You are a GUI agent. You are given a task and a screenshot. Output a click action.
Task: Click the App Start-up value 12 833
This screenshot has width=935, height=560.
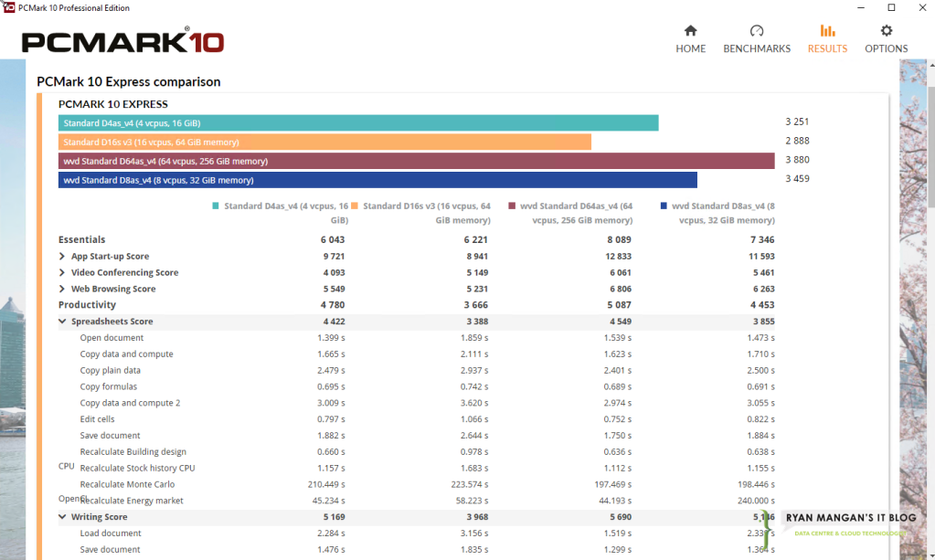(x=619, y=256)
